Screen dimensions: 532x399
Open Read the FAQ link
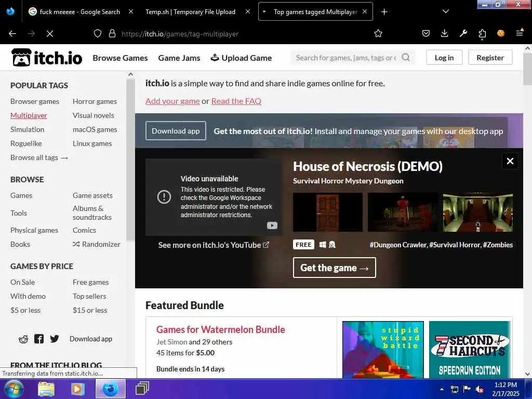[236, 101]
